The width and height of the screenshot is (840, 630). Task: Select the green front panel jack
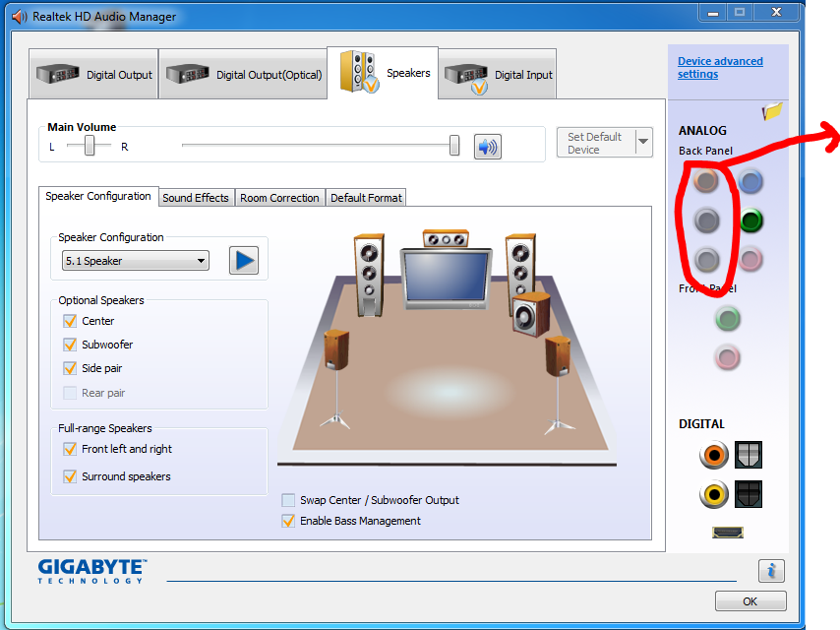pyautogui.click(x=728, y=319)
